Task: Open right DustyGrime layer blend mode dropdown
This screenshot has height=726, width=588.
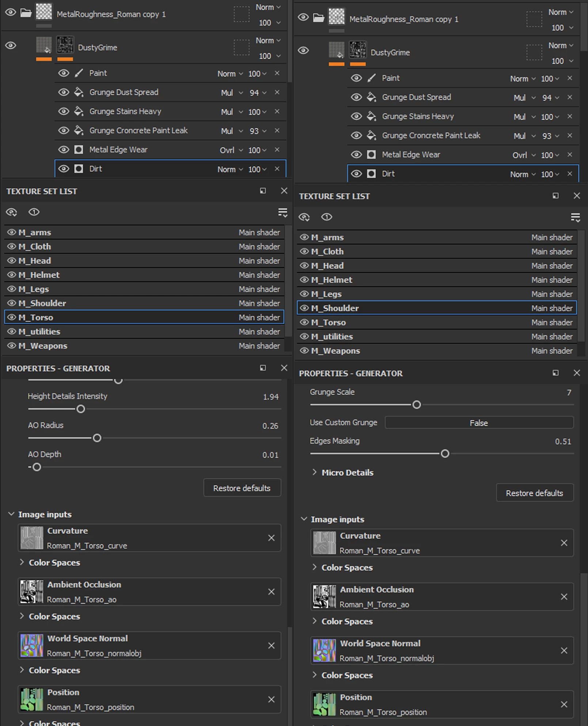Action: (561, 45)
